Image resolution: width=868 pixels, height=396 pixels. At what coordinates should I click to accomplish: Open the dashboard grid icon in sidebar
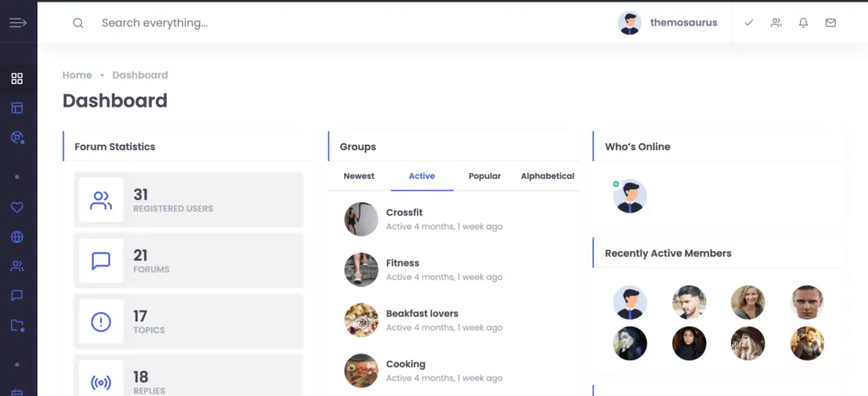pos(17,79)
